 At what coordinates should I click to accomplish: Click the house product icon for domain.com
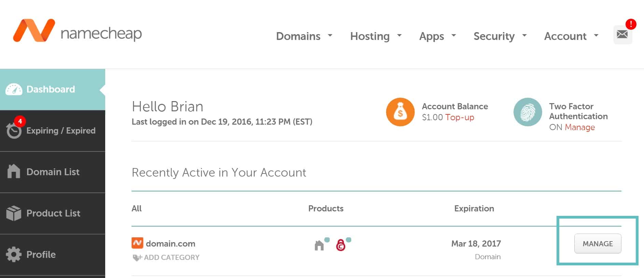click(319, 245)
